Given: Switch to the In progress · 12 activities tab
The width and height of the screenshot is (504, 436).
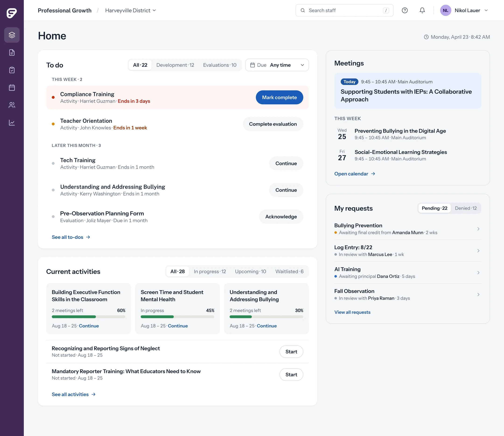Looking at the screenshot, I should click(x=210, y=271).
